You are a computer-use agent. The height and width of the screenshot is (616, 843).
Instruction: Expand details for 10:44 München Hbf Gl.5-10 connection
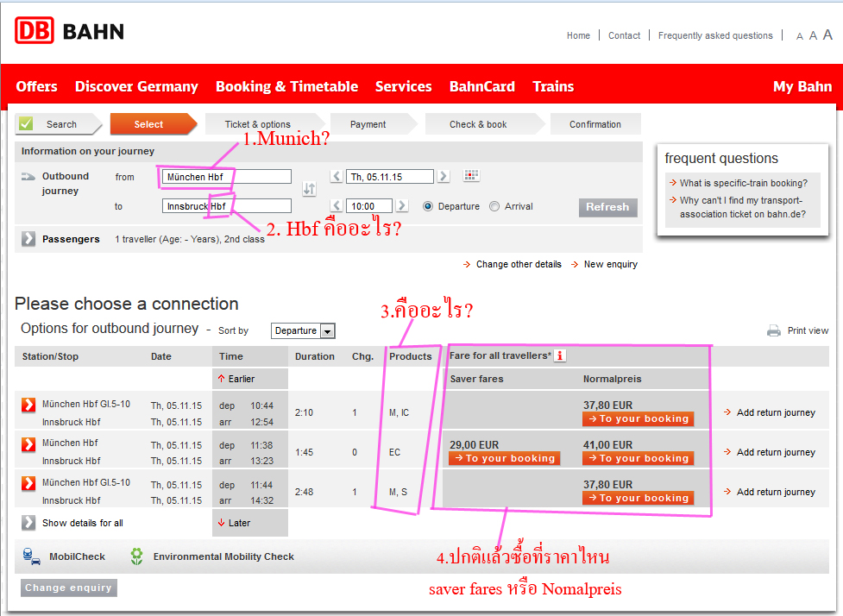pyautogui.click(x=28, y=405)
